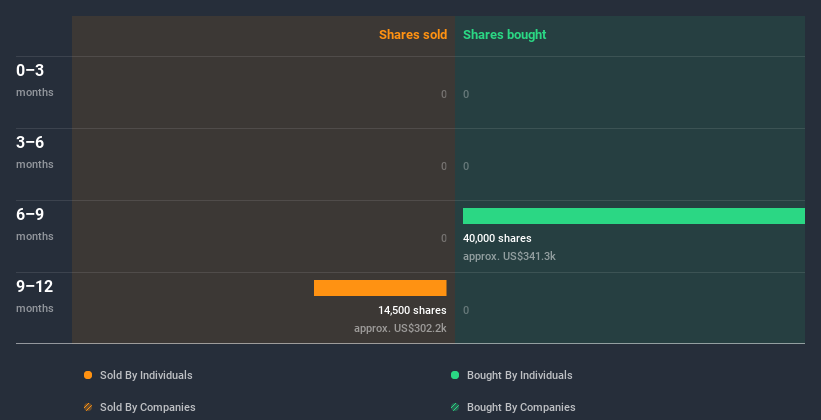Click the approx. US$302.2k value

400,329
